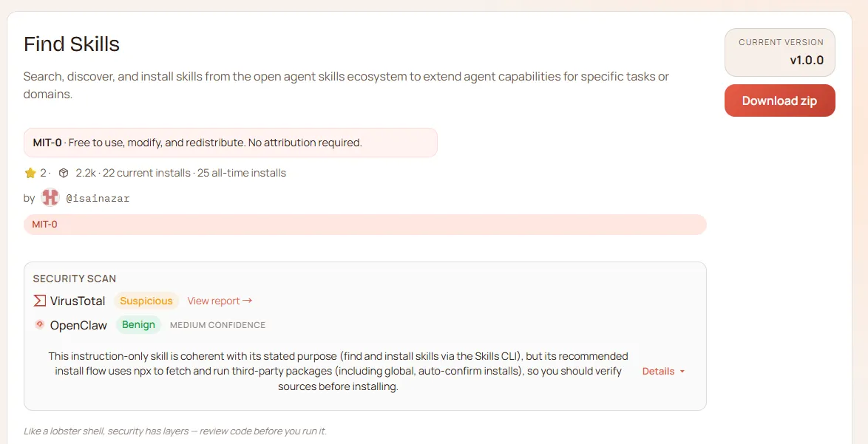Click the OpenClaw logo icon
This screenshot has width=868, height=444.
pyautogui.click(x=40, y=324)
